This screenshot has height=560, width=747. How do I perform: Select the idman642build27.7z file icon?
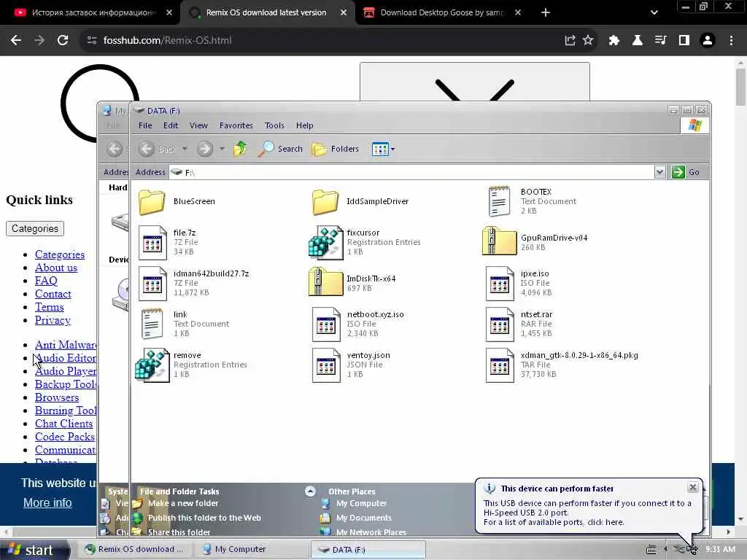tap(152, 284)
